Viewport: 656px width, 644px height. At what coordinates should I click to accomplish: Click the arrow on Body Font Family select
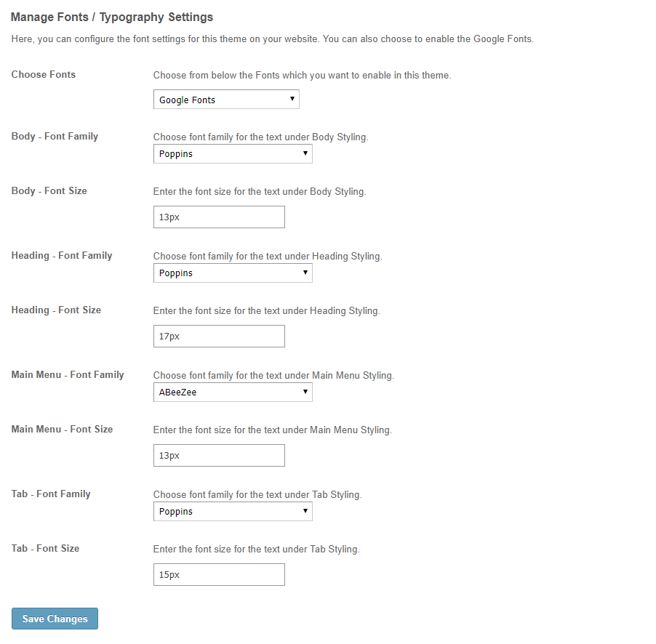(x=305, y=153)
